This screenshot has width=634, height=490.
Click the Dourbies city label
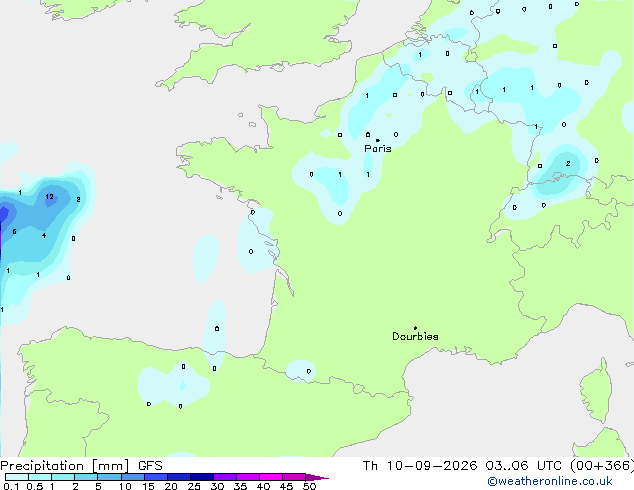(415, 336)
